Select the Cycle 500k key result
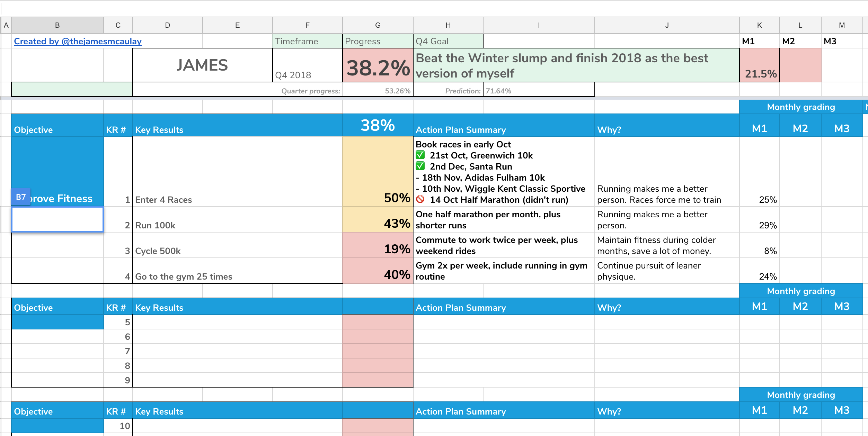Viewport: 868px width, 436px height. (x=238, y=245)
